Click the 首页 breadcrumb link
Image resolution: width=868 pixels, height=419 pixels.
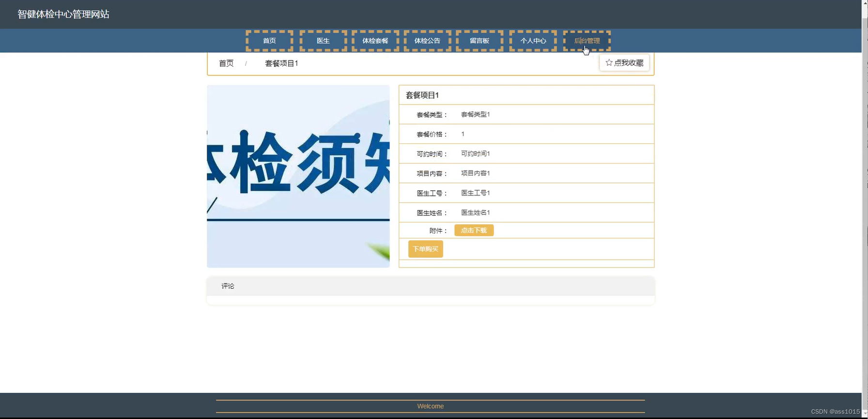226,63
